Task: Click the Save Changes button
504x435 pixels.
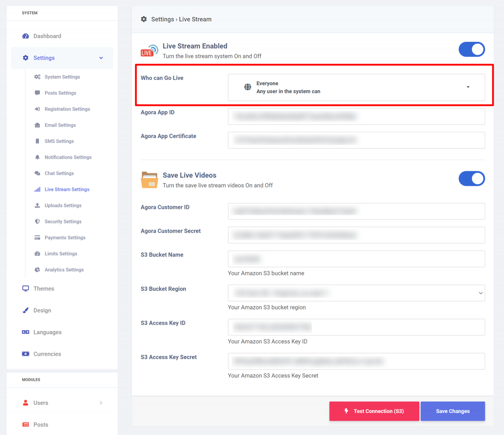Action: (x=453, y=411)
